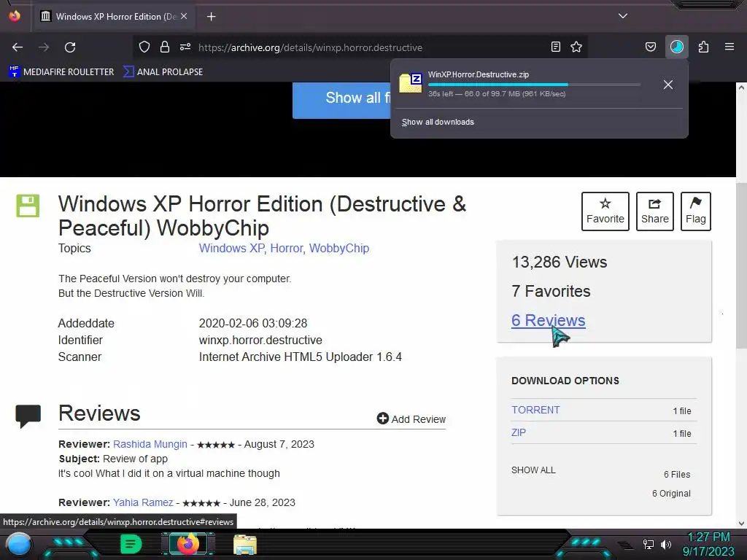Click the Share button
Image resolution: width=747 pixels, height=560 pixels.
(x=654, y=211)
